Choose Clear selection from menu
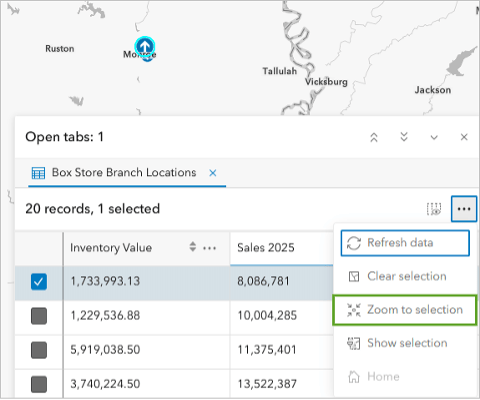Image resolution: width=480 pixels, height=400 pixels. tap(405, 276)
